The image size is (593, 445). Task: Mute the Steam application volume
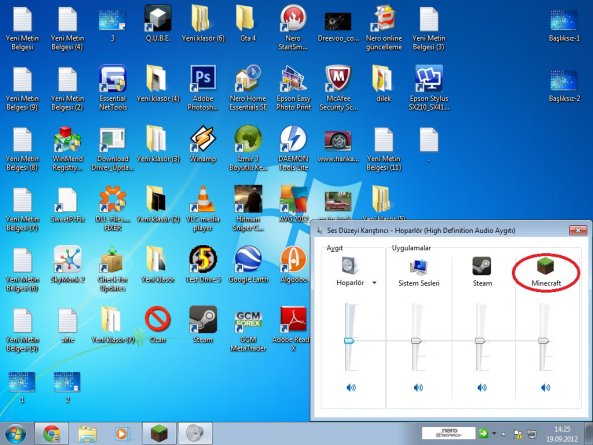(x=482, y=387)
